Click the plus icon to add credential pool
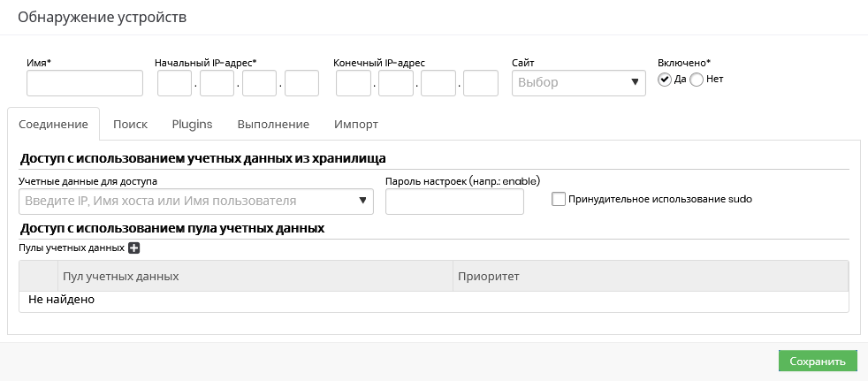Viewport: 868px width, 381px height. pos(134,248)
